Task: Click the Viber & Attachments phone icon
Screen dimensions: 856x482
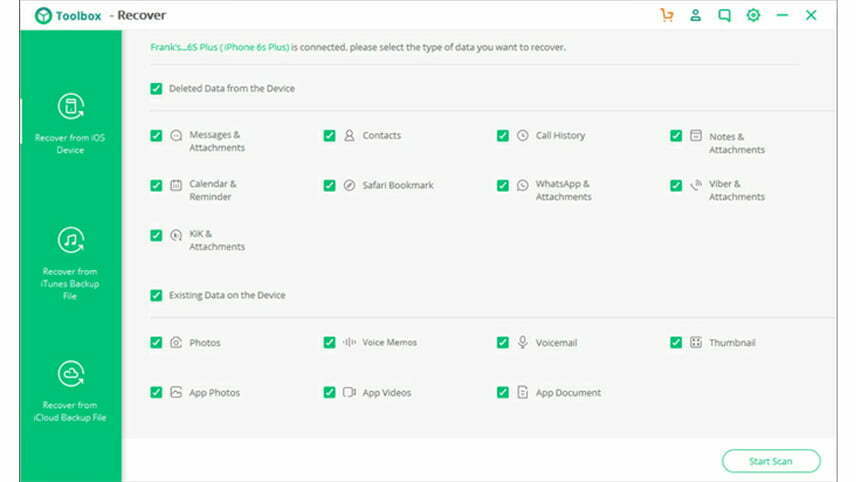Action: 696,185
